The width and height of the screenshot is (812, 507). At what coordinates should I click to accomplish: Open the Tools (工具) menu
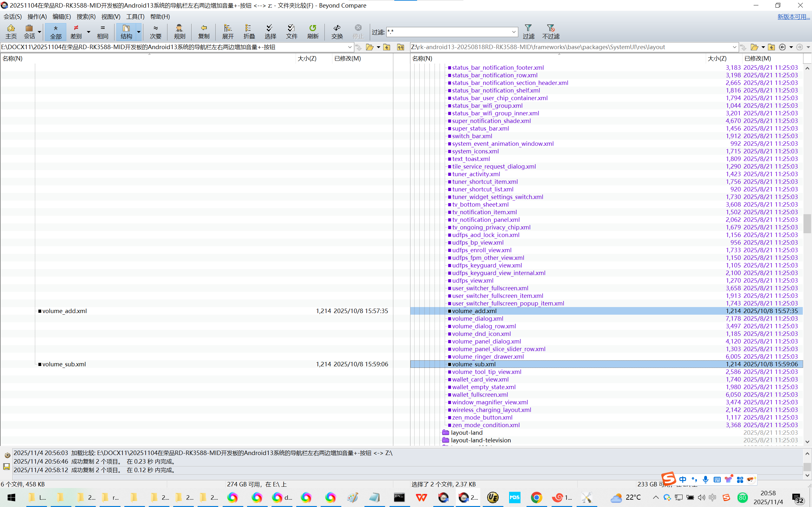[135, 16]
